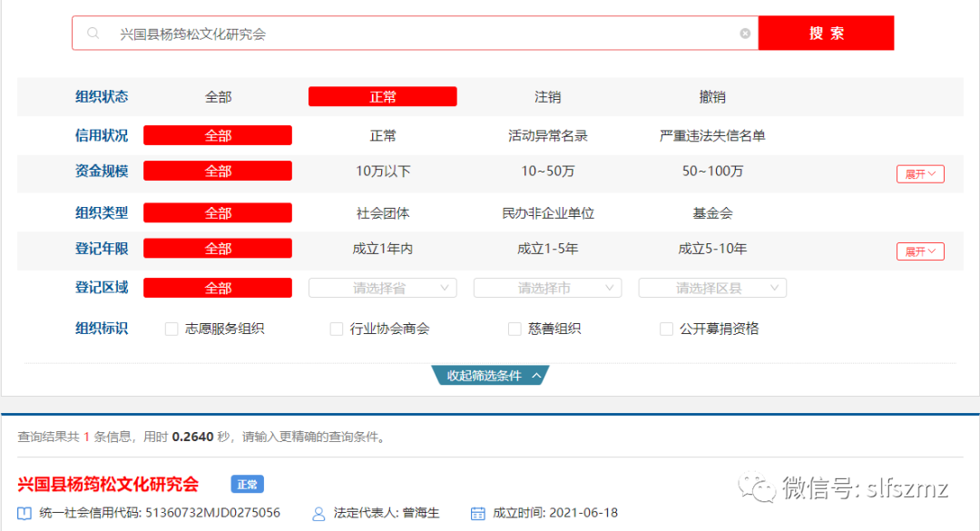980x531 pixels.
Task: Check the 公开募捐资格 checkbox
Action: click(x=666, y=329)
